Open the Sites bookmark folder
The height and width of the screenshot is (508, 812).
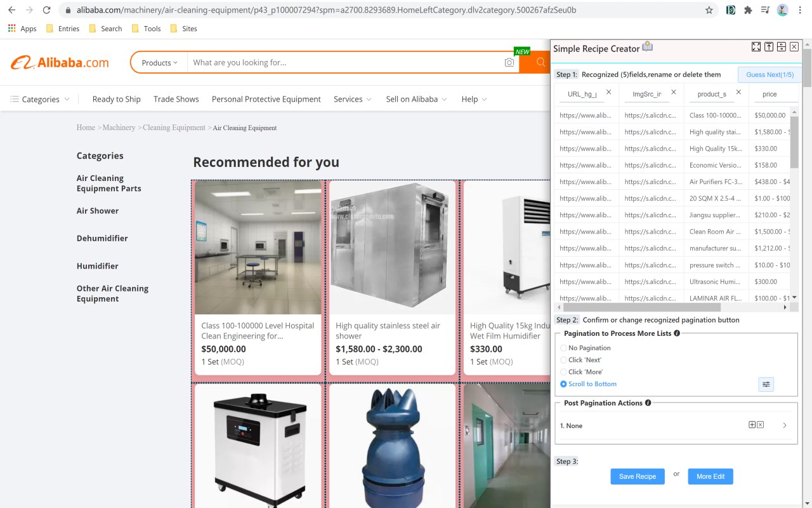pyautogui.click(x=183, y=29)
